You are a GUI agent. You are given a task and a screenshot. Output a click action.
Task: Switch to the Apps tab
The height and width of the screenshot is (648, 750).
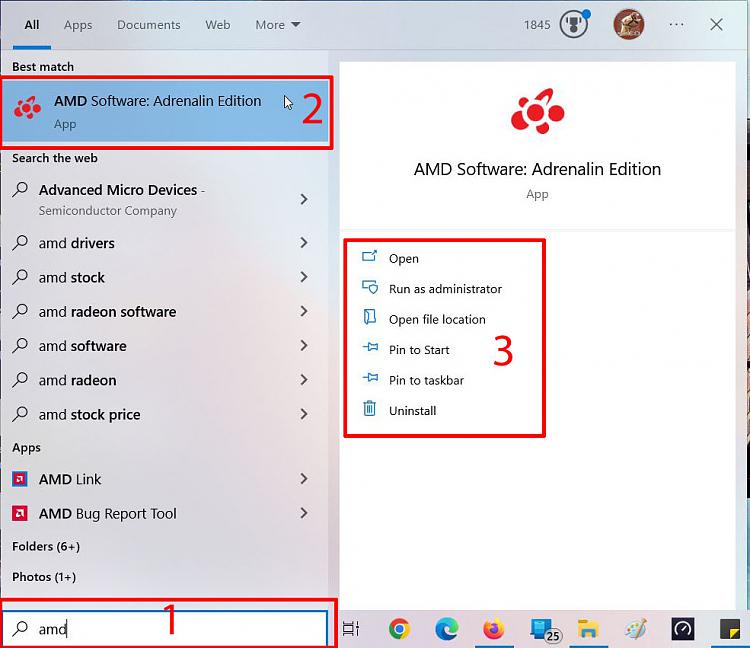(x=78, y=25)
